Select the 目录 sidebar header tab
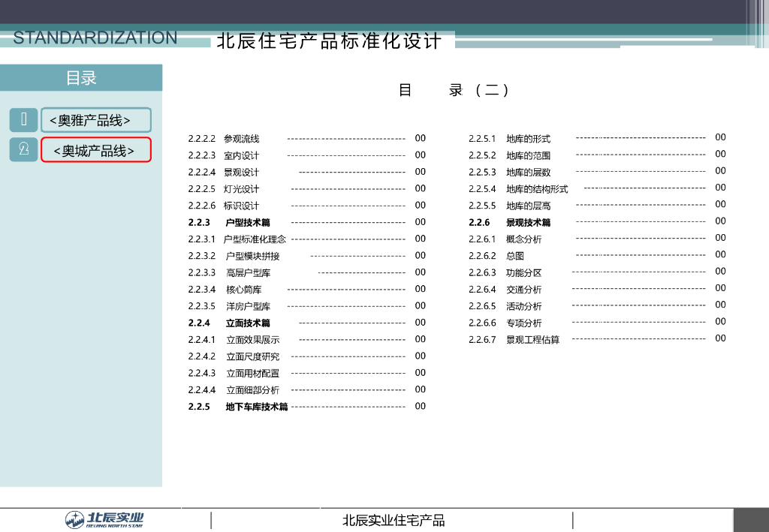 pyautogui.click(x=81, y=78)
